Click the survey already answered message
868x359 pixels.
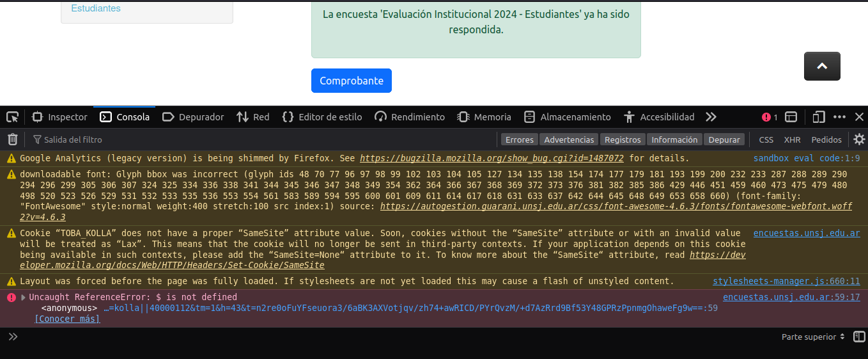tap(476, 22)
